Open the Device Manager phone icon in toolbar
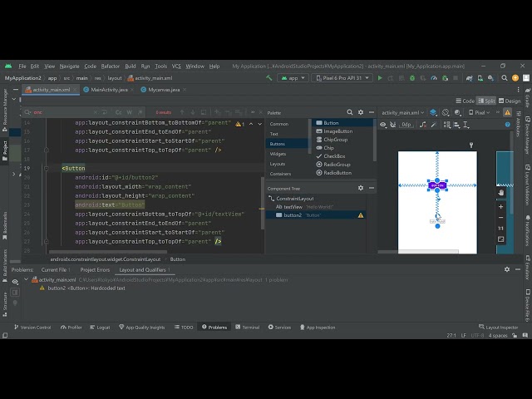This screenshot has width=532, height=399. pyautogui.click(x=480, y=78)
